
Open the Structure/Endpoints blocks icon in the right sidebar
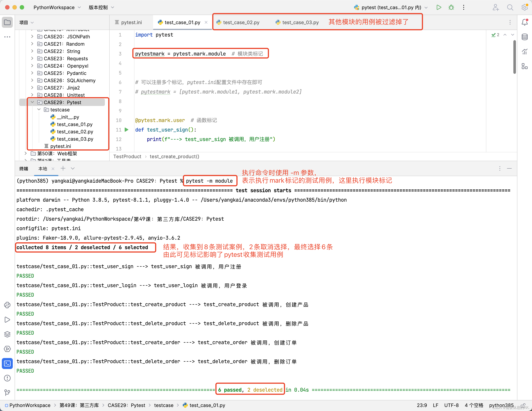click(x=525, y=66)
